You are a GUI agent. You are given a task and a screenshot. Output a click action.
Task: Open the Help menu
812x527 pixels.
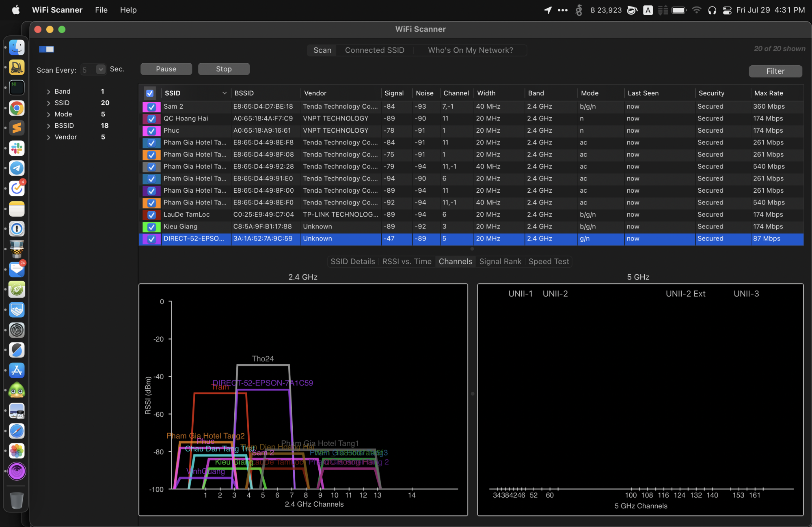(x=128, y=10)
